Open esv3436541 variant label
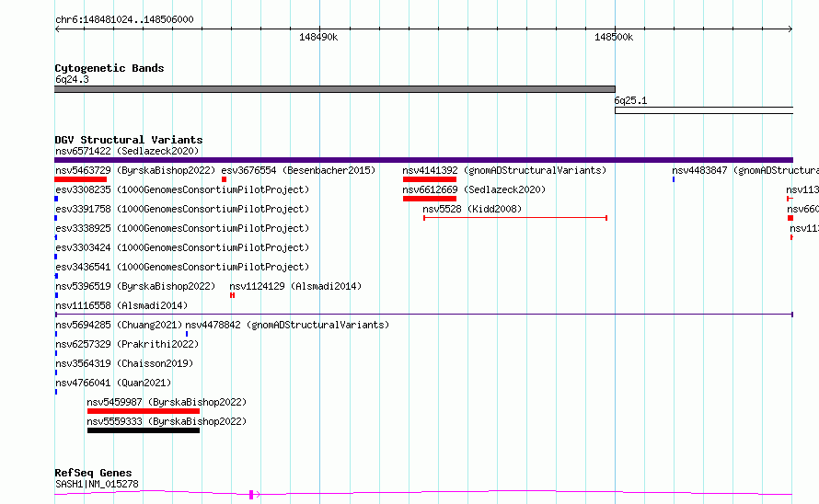The height and width of the screenshot is (504, 819). (x=182, y=267)
